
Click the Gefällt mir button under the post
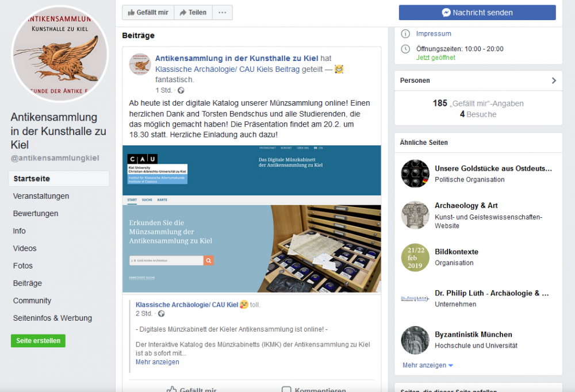pos(191,390)
